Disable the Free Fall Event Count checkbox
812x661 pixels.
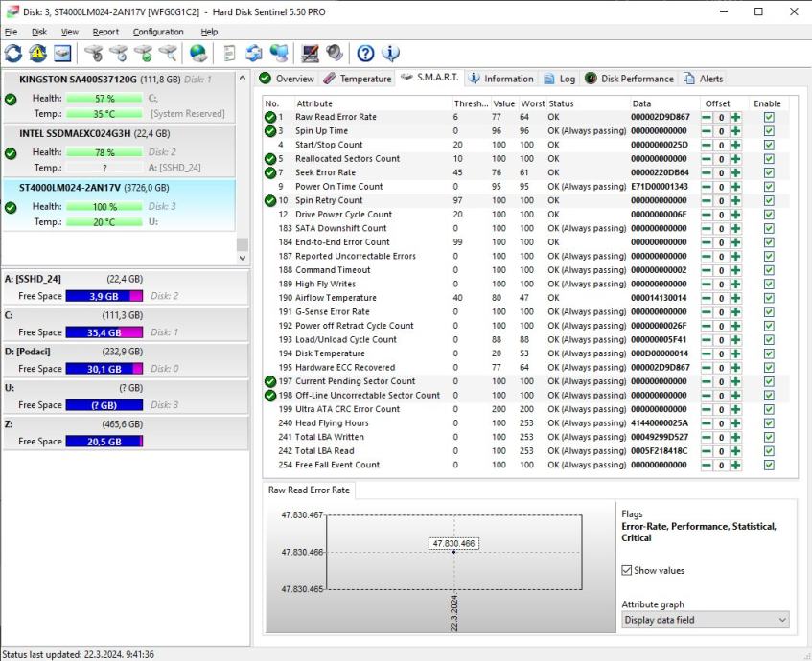tap(768, 465)
